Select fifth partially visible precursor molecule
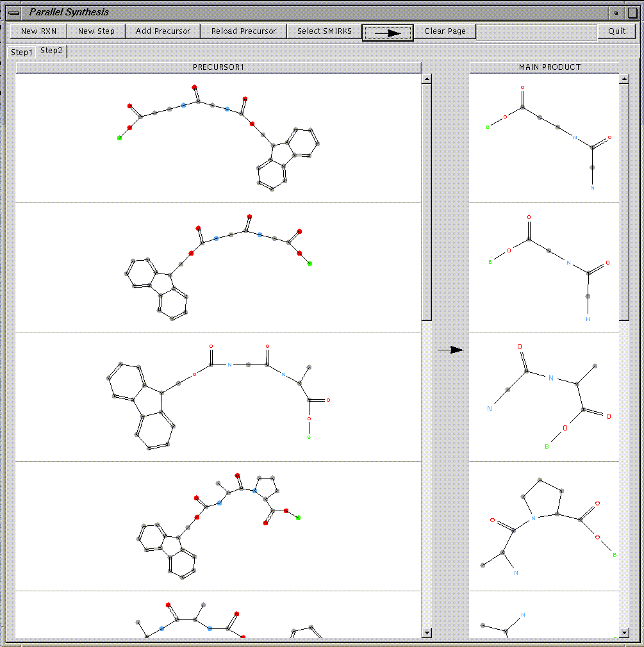Image resolution: width=644 pixels, height=647 pixels. tap(219, 615)
